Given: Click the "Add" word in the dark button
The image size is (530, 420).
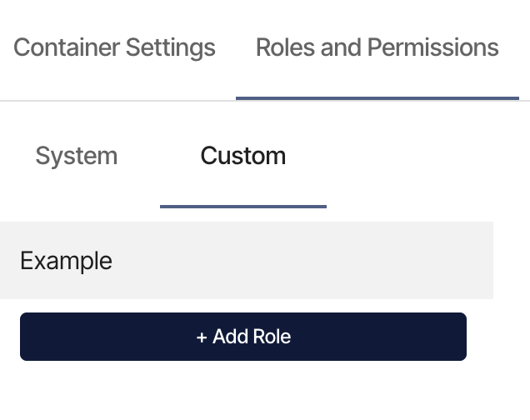Looking at the screenshot, I should pos(231,337).
